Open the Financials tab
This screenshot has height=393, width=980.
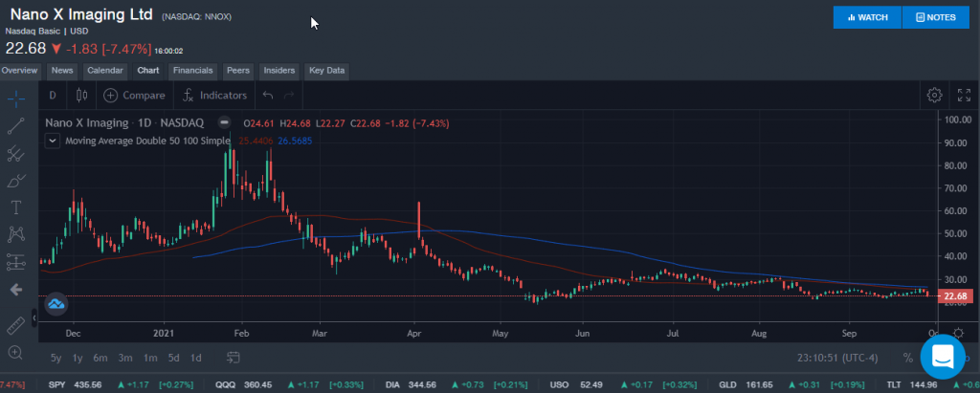[193, 71]
